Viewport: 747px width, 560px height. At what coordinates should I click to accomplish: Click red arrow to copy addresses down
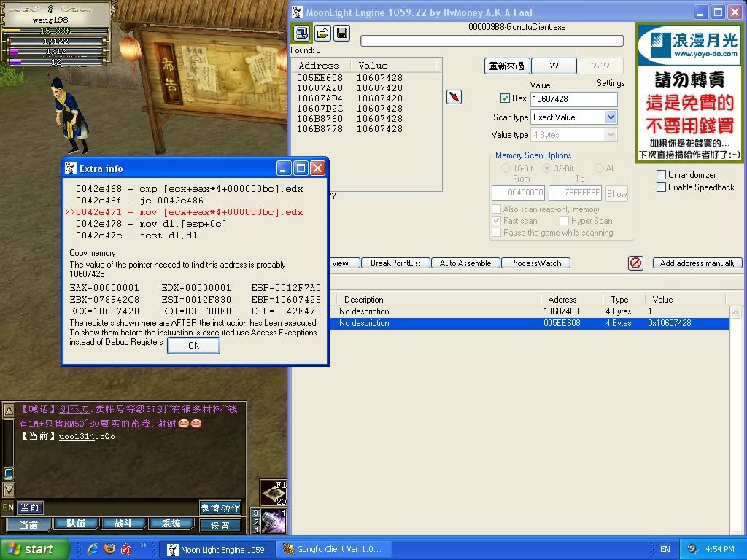[x=454, y=97]
